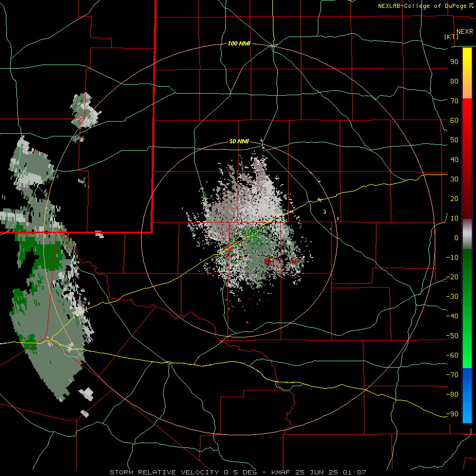Click the -20 value on velocity scale
The height and width of the screenshot is (476, 476).
[452, 277]
